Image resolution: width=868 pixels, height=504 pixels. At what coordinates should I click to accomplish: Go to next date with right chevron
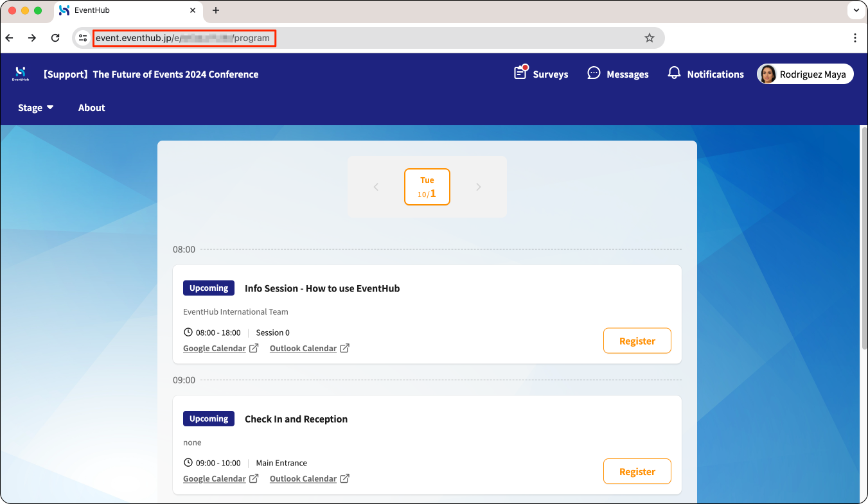point(479,187)
